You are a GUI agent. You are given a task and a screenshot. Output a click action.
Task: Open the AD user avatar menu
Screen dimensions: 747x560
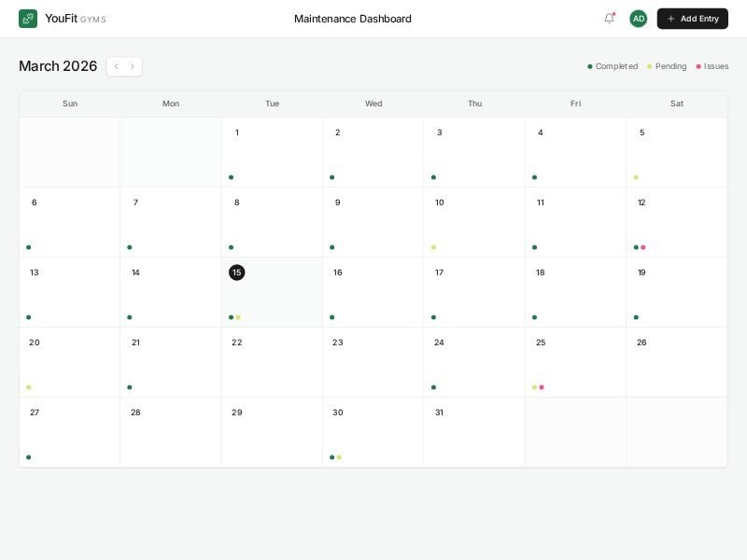point(638,19)
